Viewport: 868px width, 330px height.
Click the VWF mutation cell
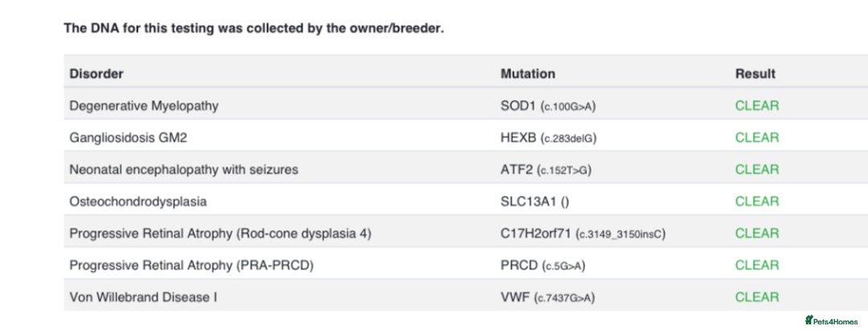[547, 297]
